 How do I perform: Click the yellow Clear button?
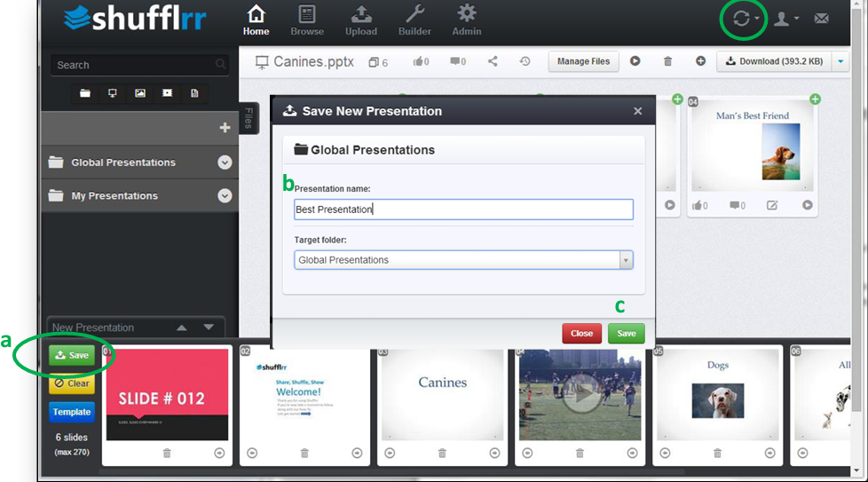coord(72,383)
